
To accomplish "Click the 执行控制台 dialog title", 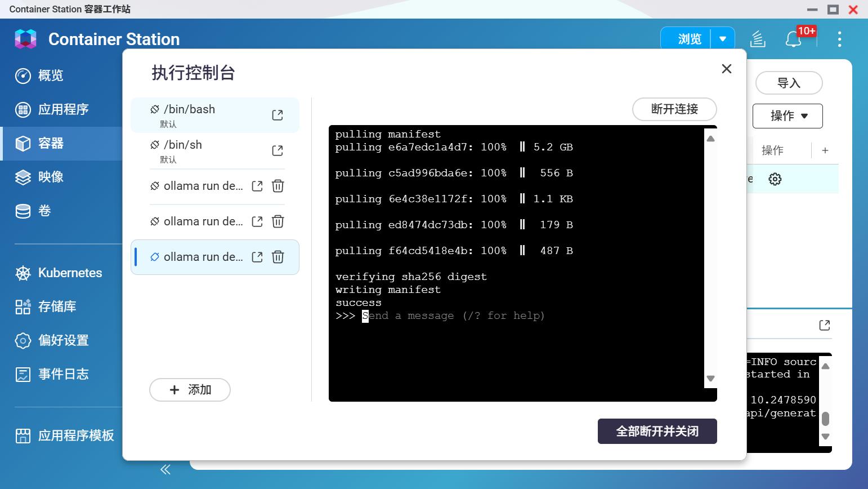I will [193, 73].
